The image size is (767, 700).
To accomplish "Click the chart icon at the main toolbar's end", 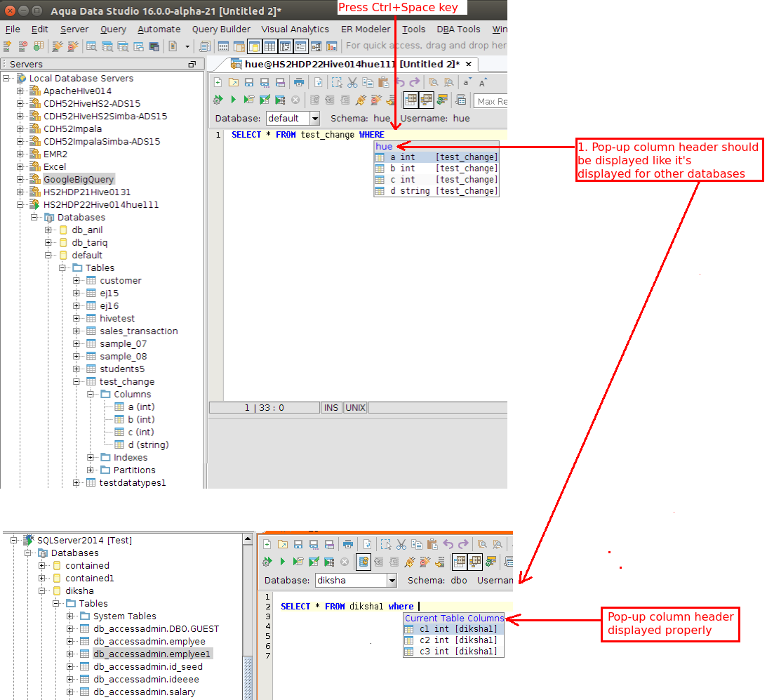I will 332,46.
